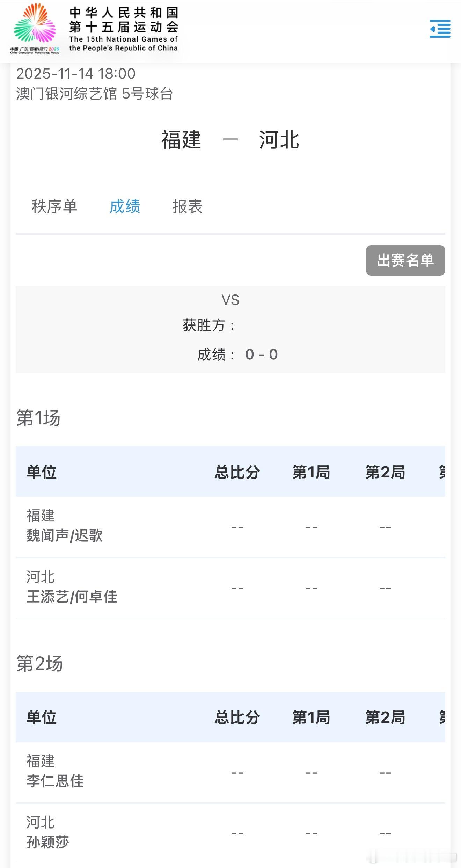
Task: Click the 成绩 0 - 0 score summary
Action: point(237,355)
